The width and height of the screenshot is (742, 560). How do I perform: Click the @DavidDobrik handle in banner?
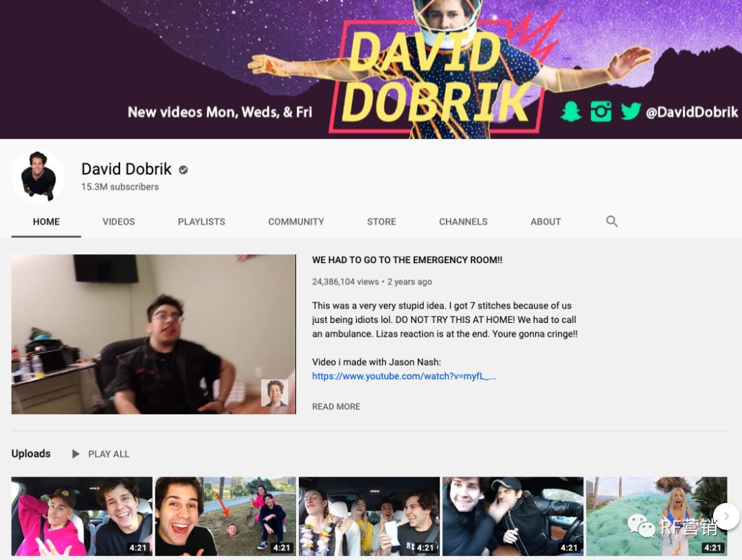(692, 112)
